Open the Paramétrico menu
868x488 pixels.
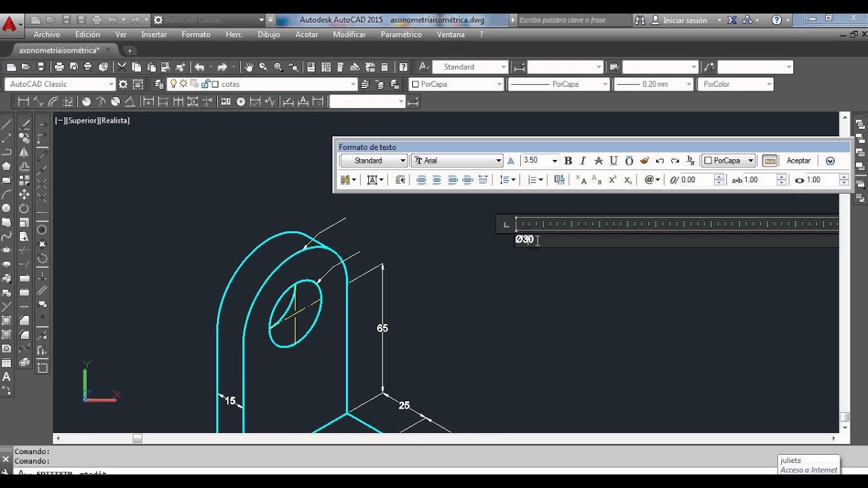point(403,35)
